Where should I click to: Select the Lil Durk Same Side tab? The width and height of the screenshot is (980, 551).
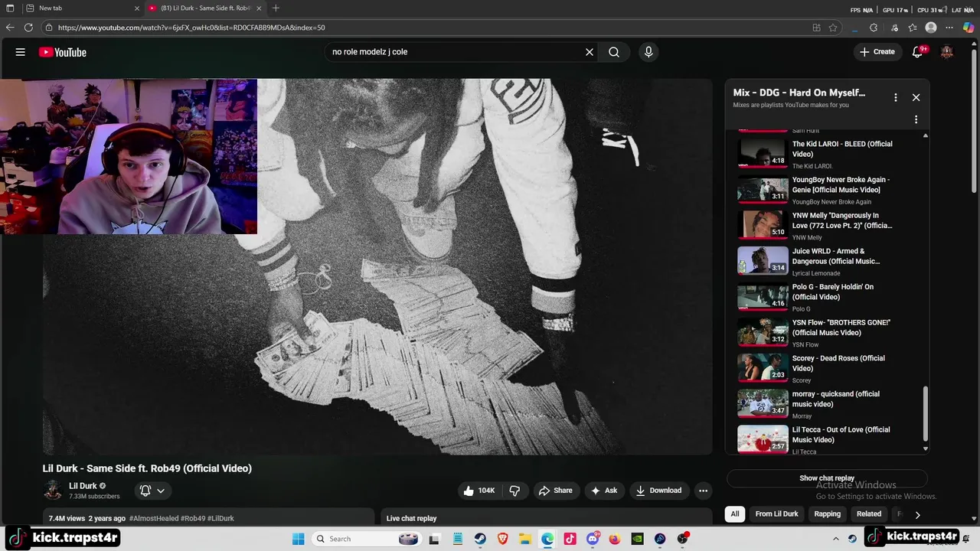click(204, 8)
